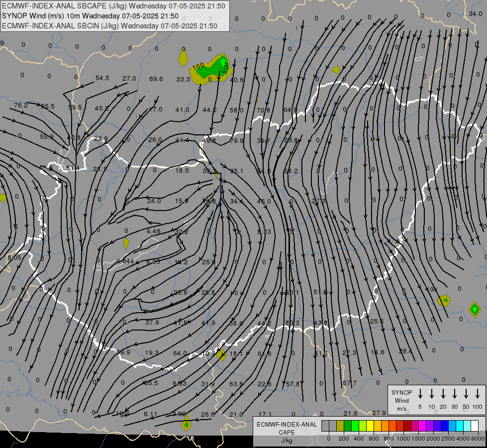
Task: Click the 2500 tick label in CAPE legend
Action: pyautogui.click(x=448, y=439)
